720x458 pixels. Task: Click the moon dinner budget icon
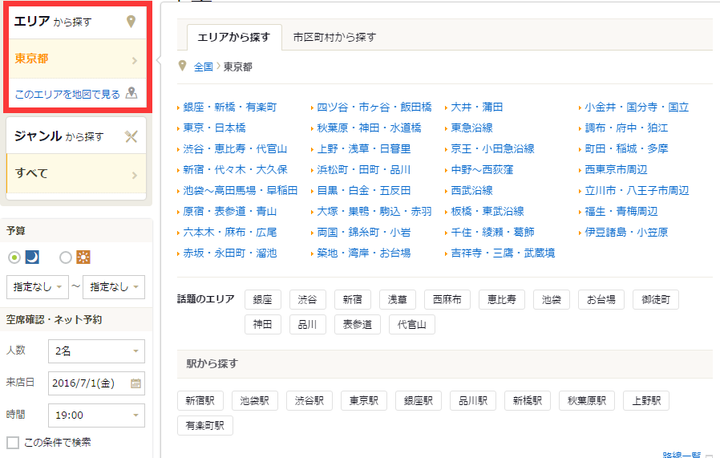click(32, 257)
